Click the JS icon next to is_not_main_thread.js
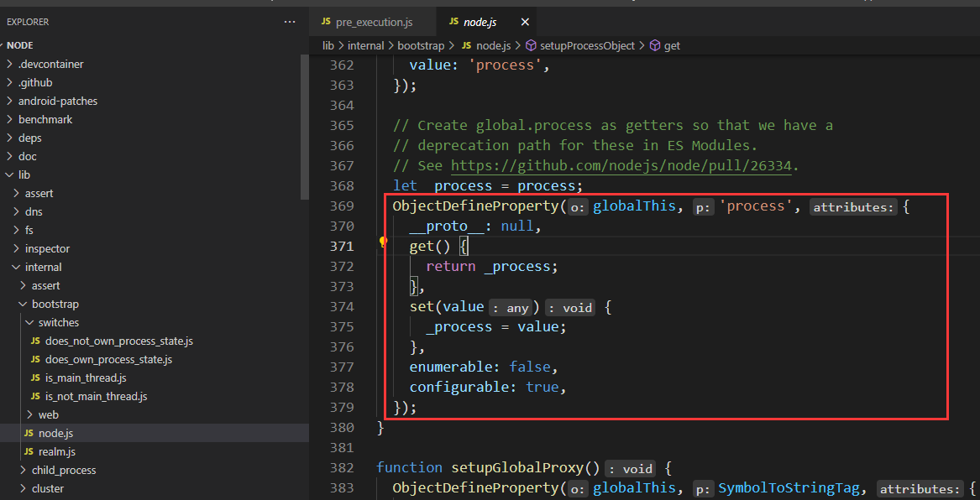The image size is (980, 500). [x=36, y=397]
